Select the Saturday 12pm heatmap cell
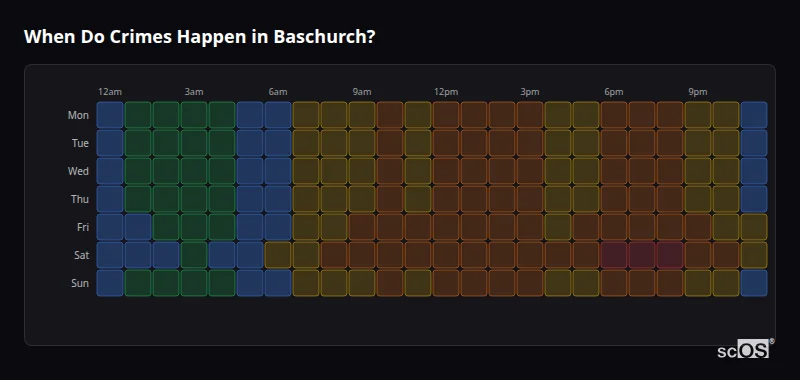This screenshot has height=380, width=800. click(x=446, y=255)
